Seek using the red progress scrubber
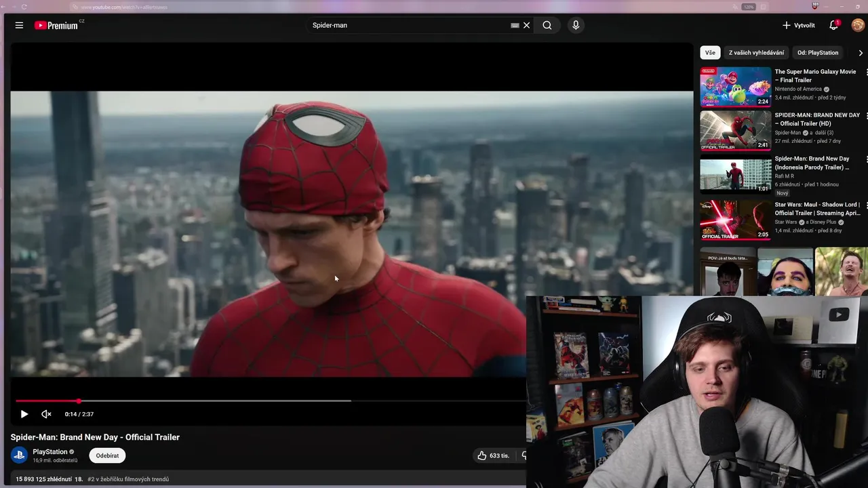Viewport: 868px width, 488px height. [x=79, y=401]
